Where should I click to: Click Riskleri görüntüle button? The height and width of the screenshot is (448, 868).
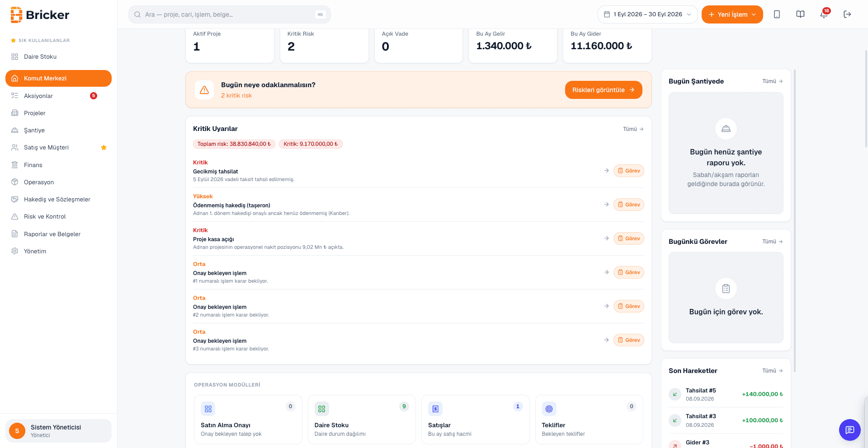604,90
